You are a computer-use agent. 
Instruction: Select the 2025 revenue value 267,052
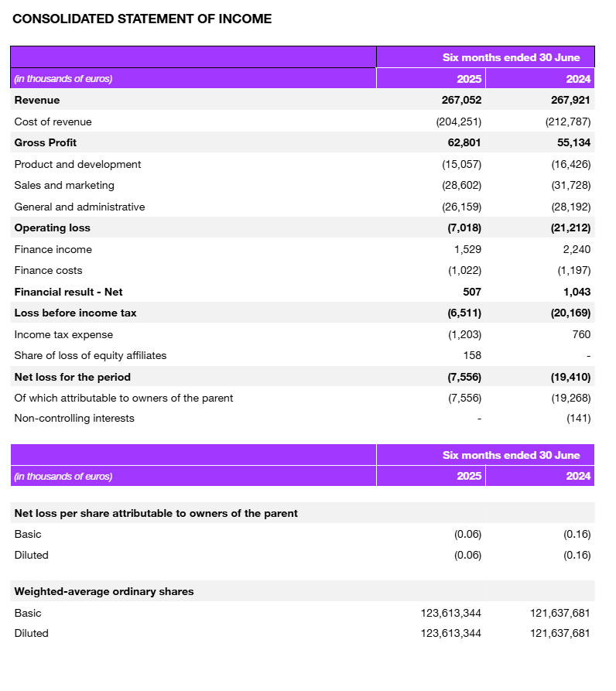point(461,100)
